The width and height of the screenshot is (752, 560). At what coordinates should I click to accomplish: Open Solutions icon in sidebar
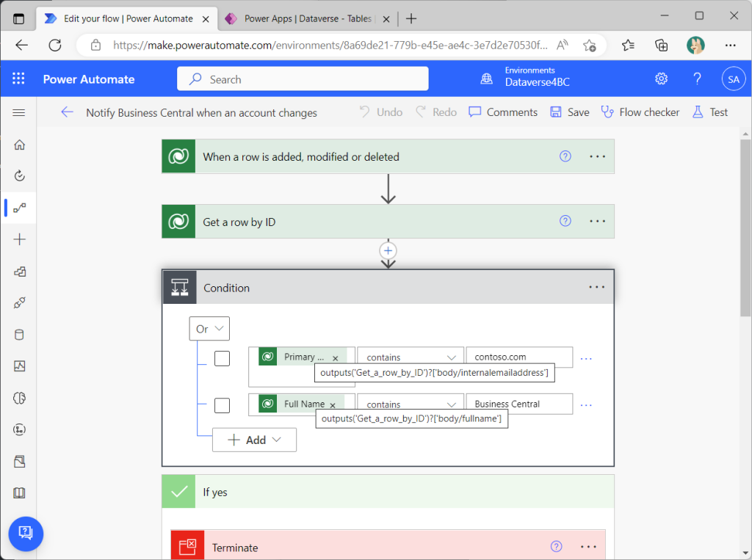19,461
